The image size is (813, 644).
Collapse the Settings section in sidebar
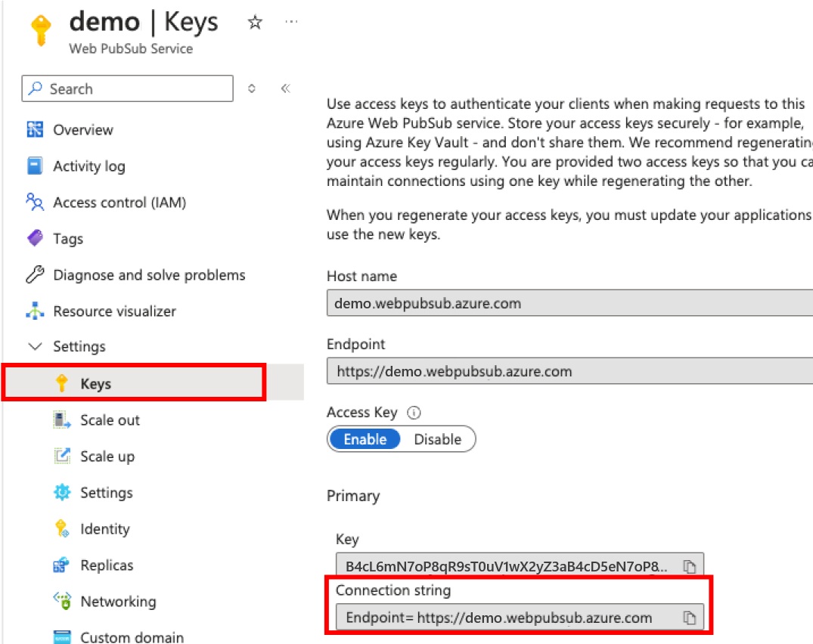(35, 346)
